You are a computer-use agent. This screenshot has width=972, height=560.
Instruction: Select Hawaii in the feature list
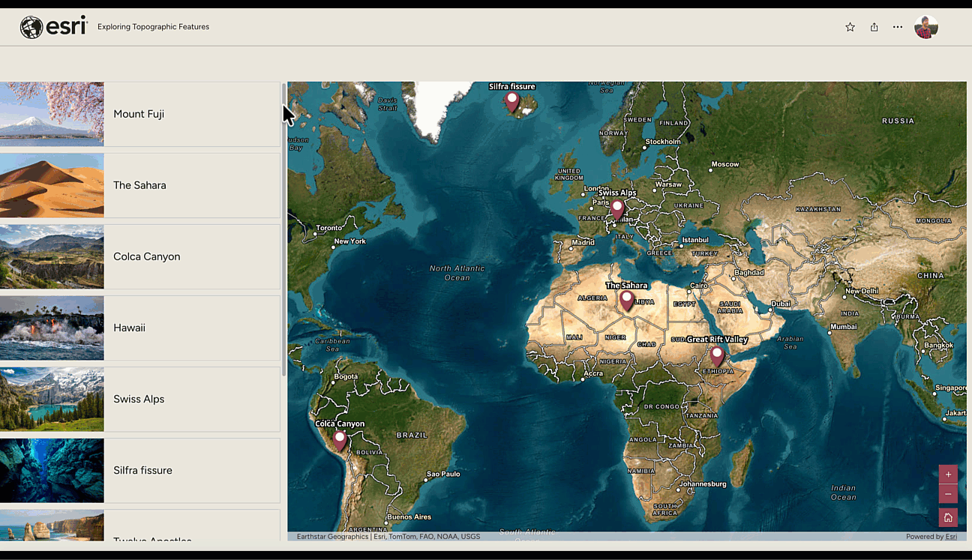(x=139, y=328)
